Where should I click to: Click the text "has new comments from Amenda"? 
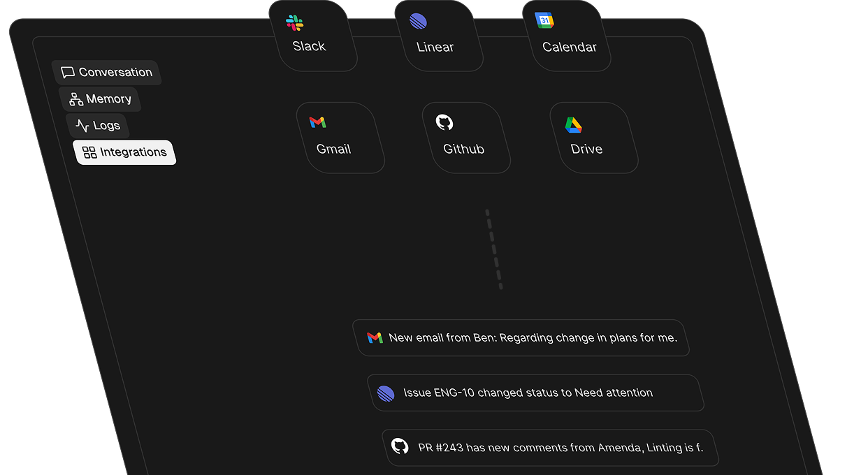pyautogui.click(x=554, y=448)
